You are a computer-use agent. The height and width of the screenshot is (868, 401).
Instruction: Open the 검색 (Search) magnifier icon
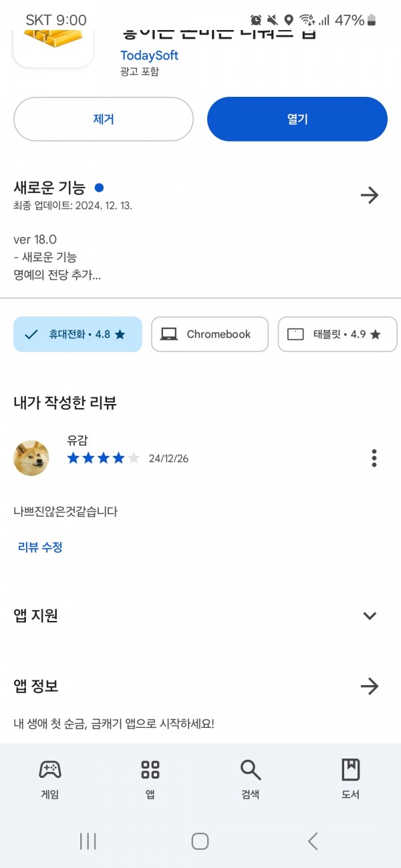pos(251,770)
